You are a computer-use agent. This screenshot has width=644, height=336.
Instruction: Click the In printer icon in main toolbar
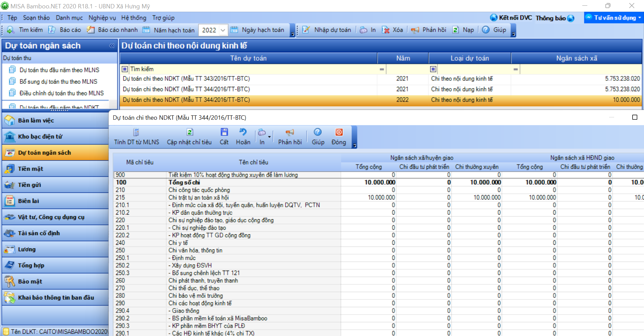[x=363, y=30]
